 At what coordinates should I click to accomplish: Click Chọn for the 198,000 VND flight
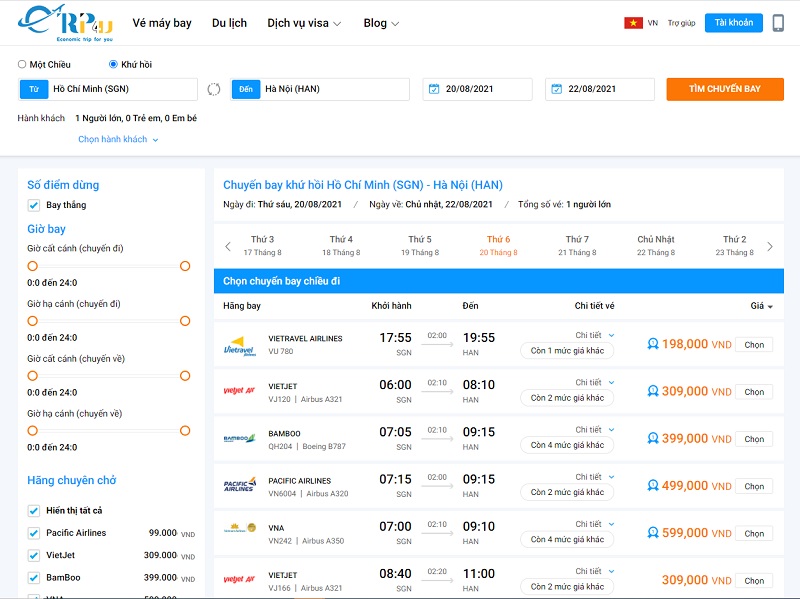pyautogui.click(x=754, y=345)
